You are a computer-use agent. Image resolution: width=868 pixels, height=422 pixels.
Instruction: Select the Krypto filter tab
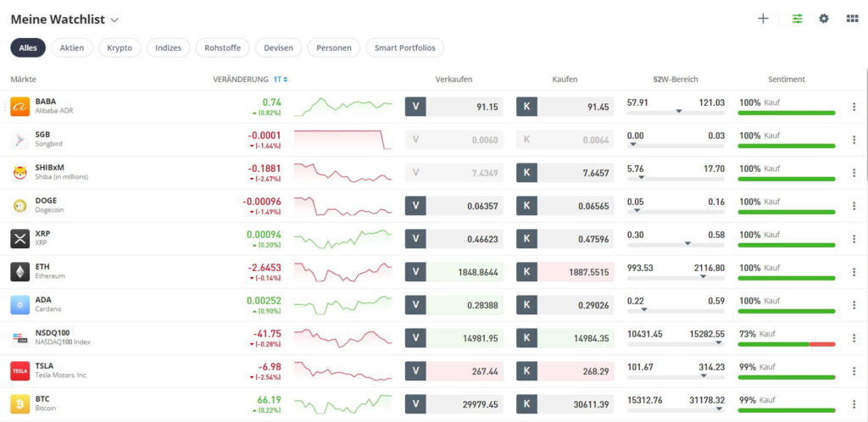point(120,48)
